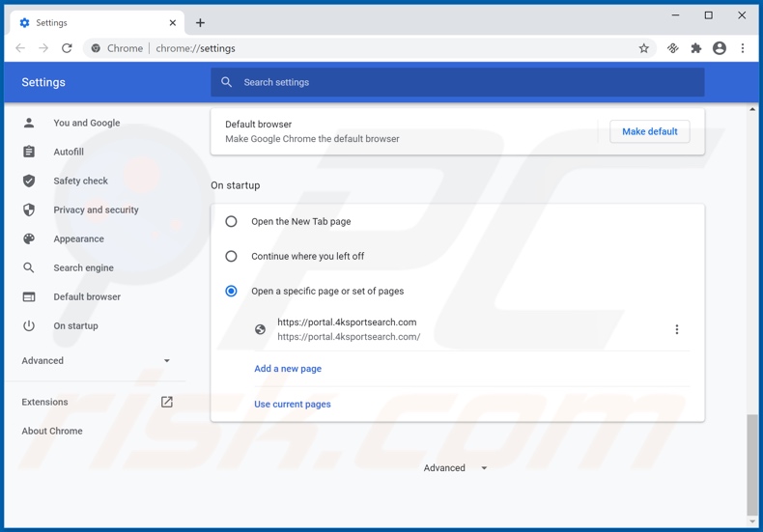Expand the Advanced section in sidebar
Image resolution: width=763 pixels, height=532 pixels.
96,360
